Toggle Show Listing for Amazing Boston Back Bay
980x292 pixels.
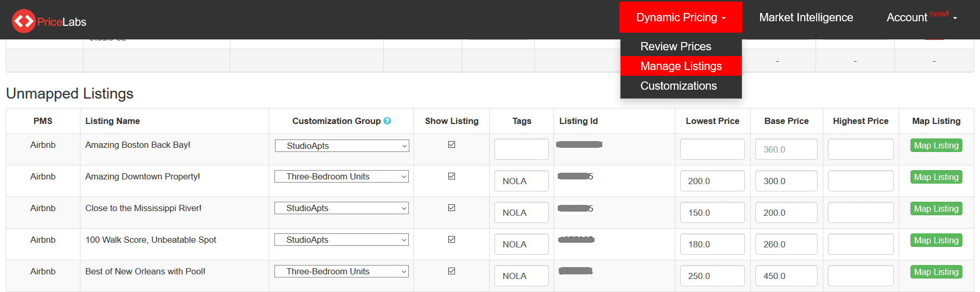[451, 145]
